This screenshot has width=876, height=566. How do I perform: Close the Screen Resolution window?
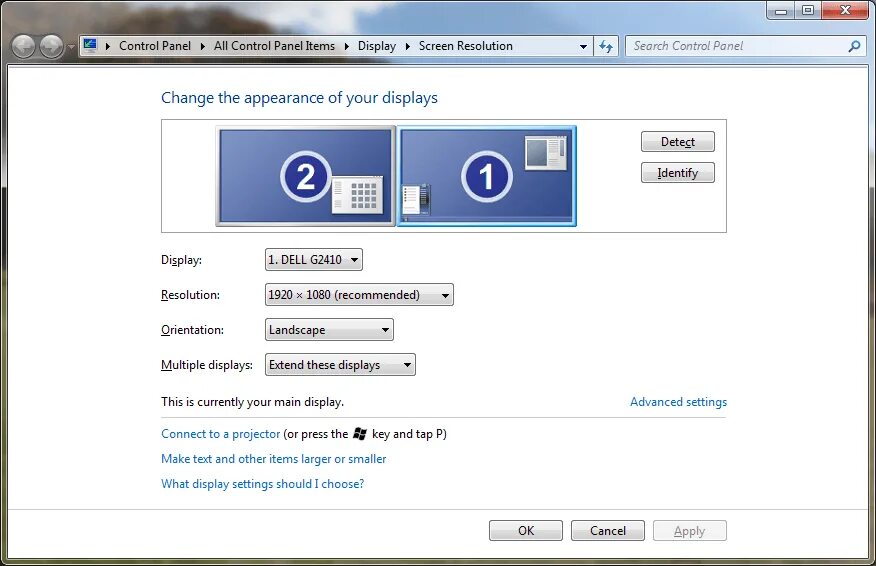tap(845, 11)
